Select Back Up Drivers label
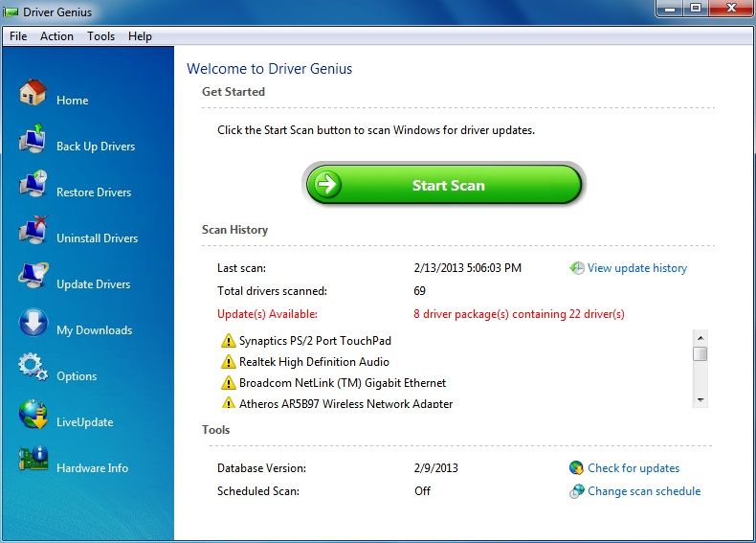 96,147
